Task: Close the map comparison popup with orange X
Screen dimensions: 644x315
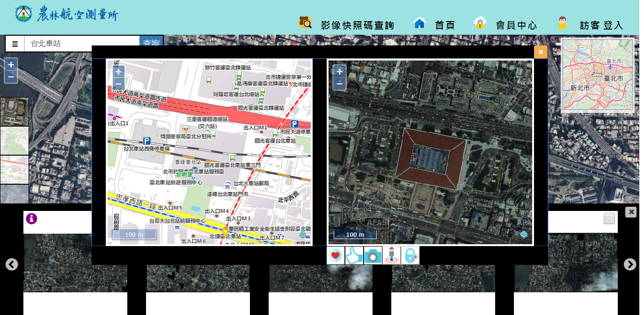Action: (541, 52)
